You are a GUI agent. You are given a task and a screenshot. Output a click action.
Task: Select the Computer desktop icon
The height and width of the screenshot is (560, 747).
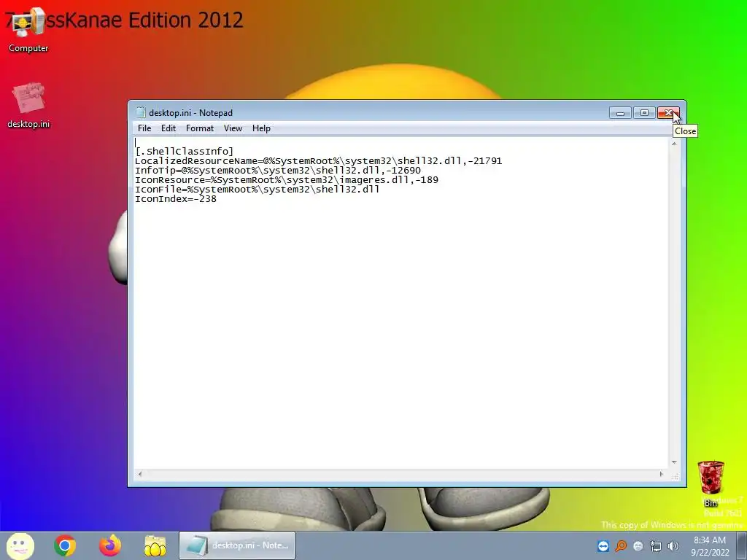coord(28,31)
